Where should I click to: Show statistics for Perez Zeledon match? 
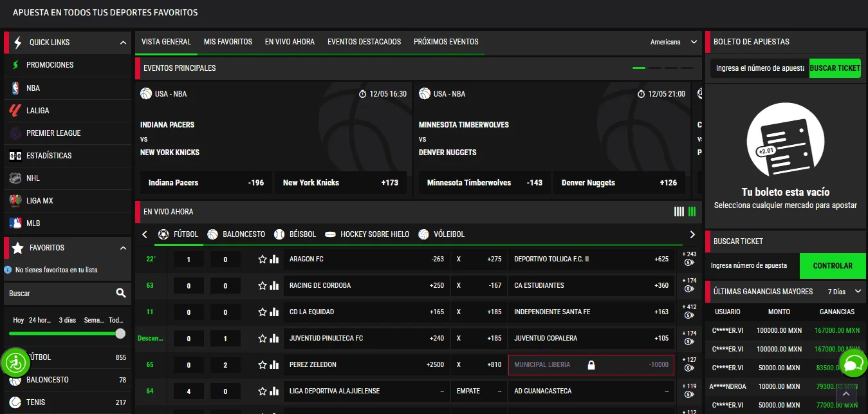(x=275, y=364)
